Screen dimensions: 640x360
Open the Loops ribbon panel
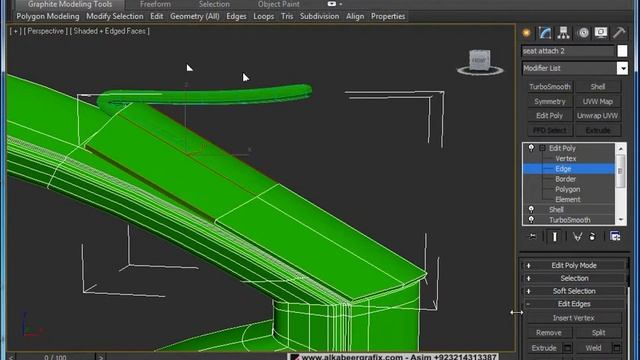[264, 16]
